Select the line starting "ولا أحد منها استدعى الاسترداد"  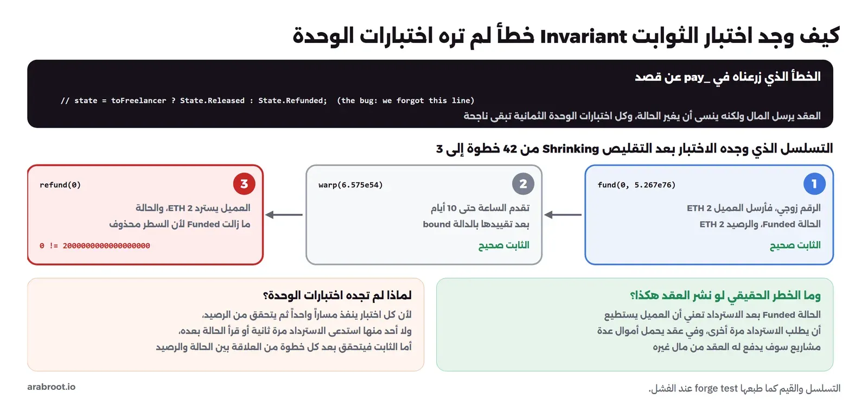click(295, 331)
